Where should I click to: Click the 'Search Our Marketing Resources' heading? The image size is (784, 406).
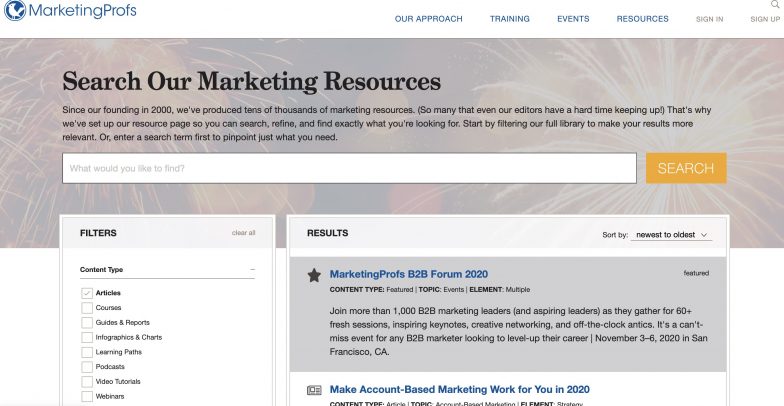tap(252, 82)
